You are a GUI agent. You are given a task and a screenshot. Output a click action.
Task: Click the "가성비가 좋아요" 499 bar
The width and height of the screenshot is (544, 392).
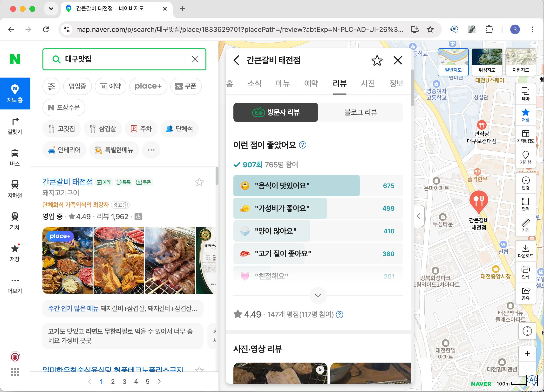click(x=318, y=208)
